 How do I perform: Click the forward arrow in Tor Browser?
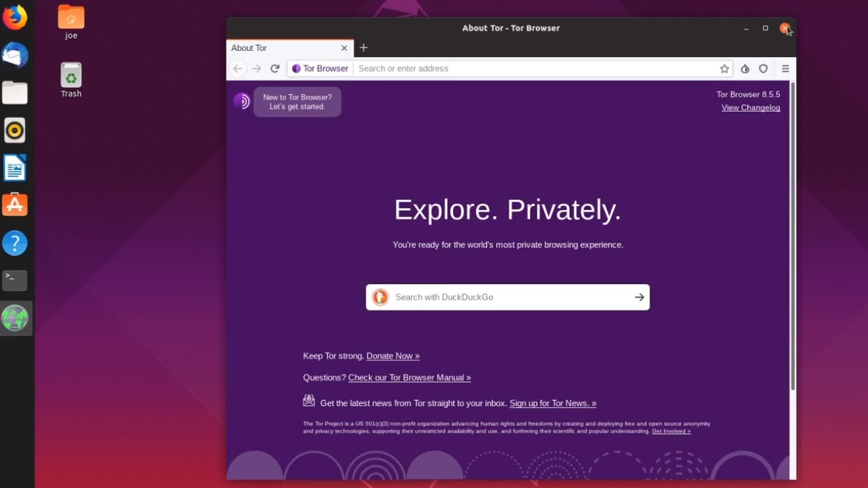256,68
